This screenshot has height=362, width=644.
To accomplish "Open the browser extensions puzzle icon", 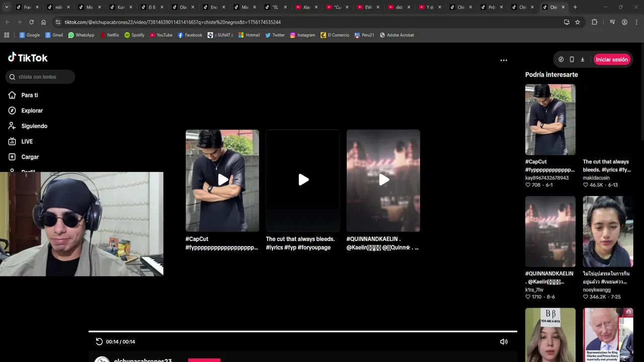I will pyautogui.click(x=595, y=22).
